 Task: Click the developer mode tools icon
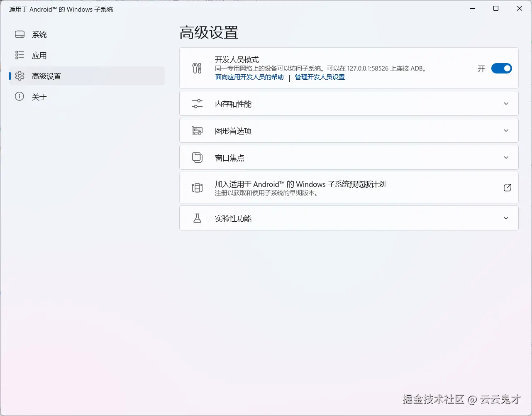197,68
